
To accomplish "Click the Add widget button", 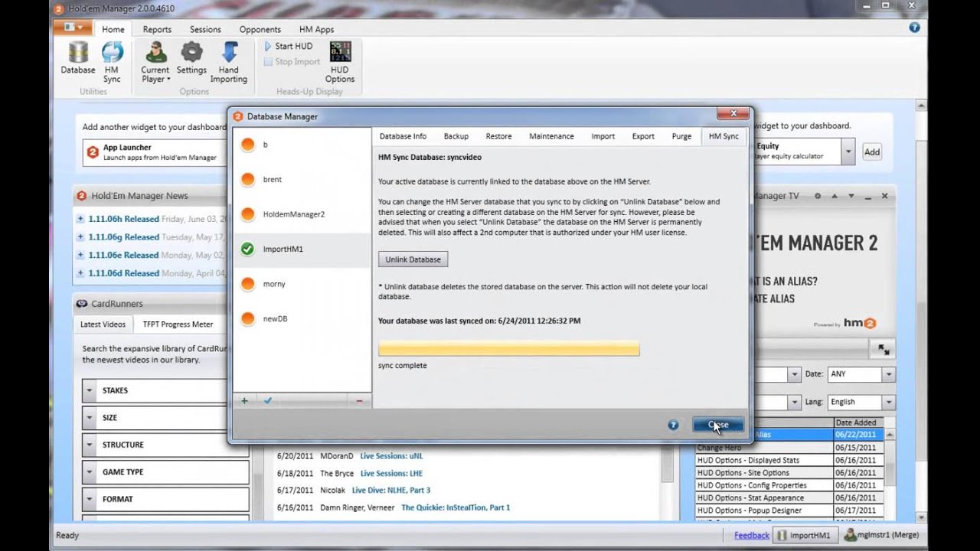I will (872, 152).
